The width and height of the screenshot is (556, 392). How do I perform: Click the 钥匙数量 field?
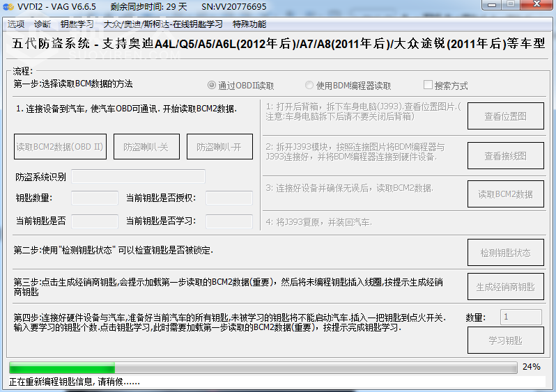coord(95,198)
